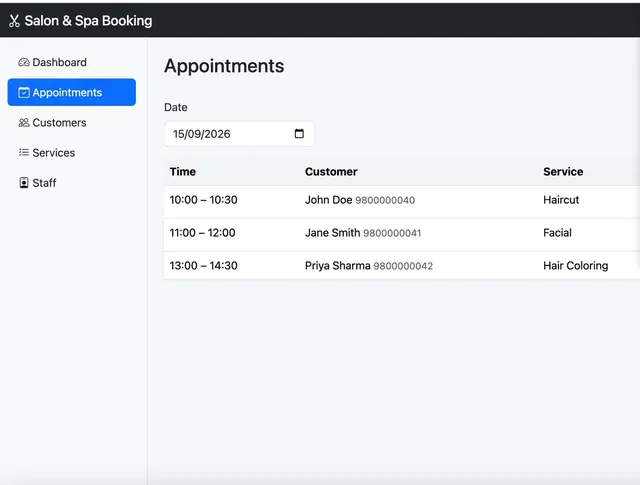Click the Facial service cell
The width and height of the screenshot is (640, 485).
click(557, 233)
